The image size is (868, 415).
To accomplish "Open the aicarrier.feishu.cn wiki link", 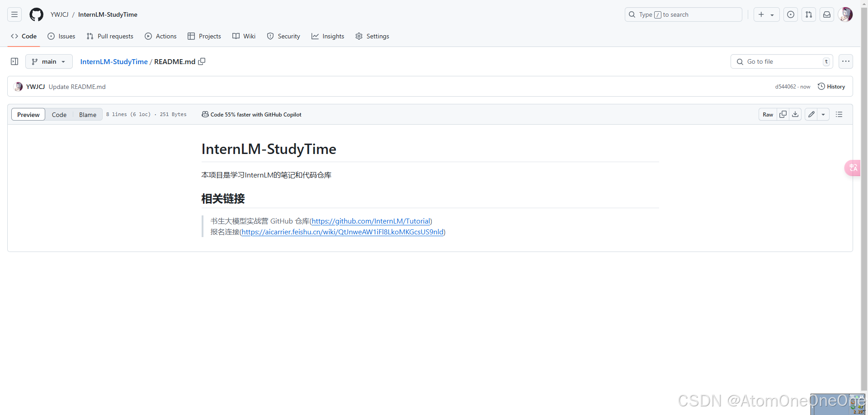I will [342, 232].
